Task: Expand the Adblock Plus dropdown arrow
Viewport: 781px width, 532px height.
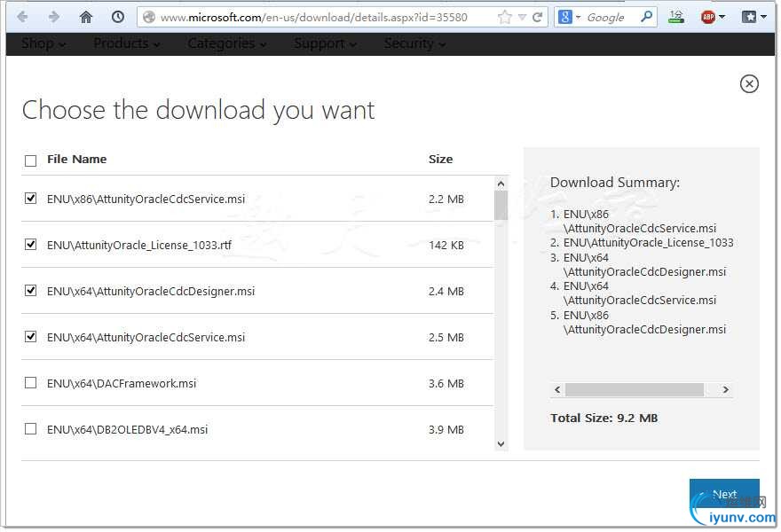Action: (722, 18)
